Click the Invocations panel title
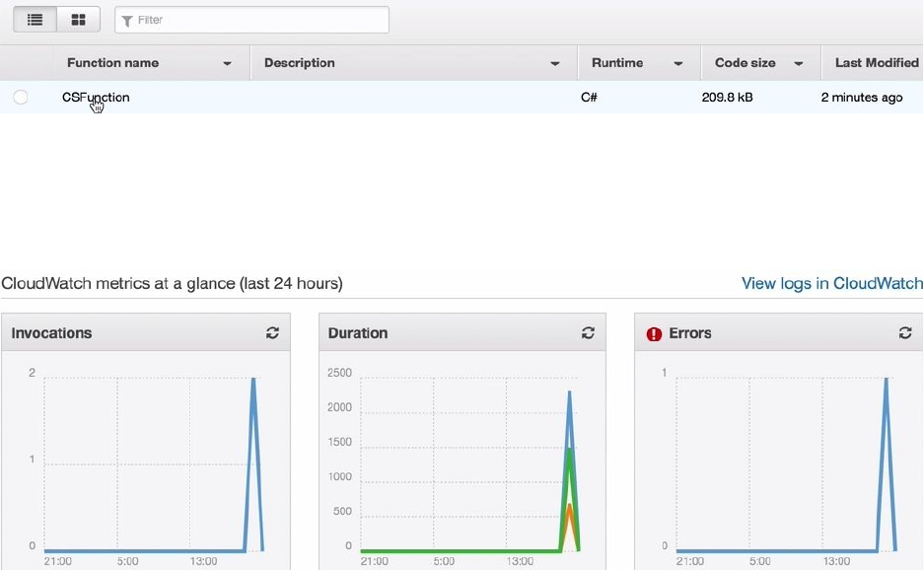Screen dimensions: 924x570 [51, 333]
